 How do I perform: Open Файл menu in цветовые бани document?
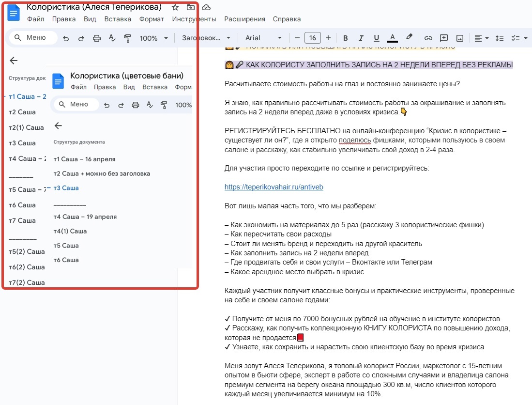[x=78, y=87]
